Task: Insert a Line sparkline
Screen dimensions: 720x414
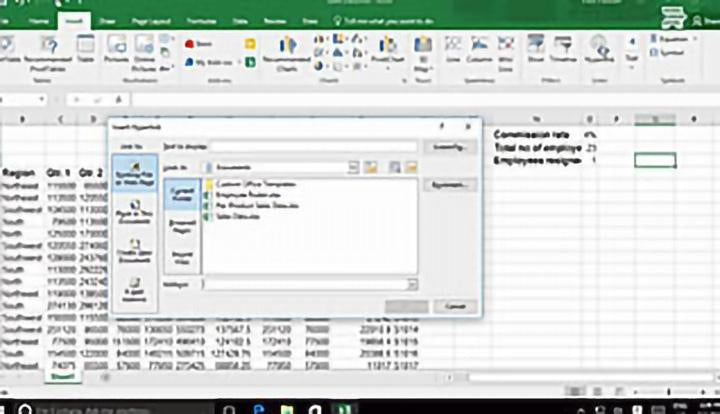Action: click(x=453, y=50)
